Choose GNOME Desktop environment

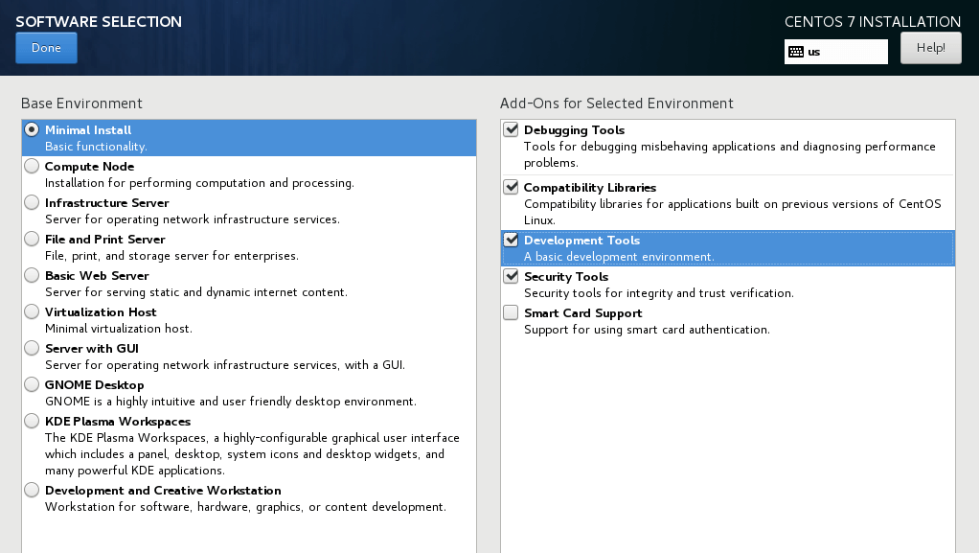pyautogui.click(x=33, y=384)
